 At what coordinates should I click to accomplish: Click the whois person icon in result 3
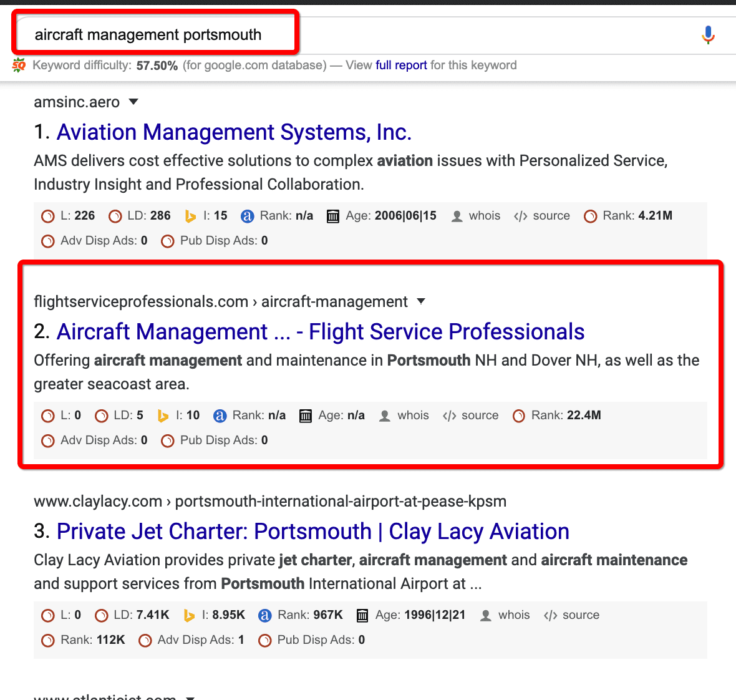tap(486, 616)
